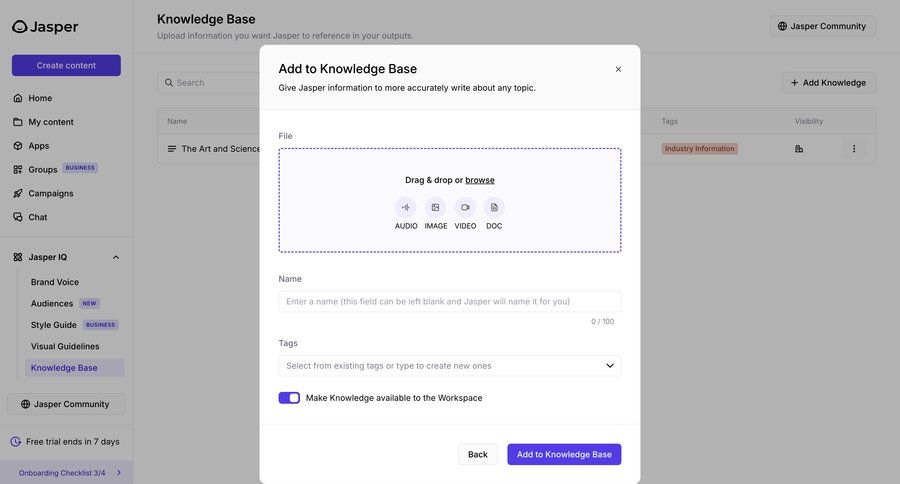Image resolution: width=900 pixels, height=484 pixels.
Task: Select the IMAGE file type icon
Action: click(436, 207)
